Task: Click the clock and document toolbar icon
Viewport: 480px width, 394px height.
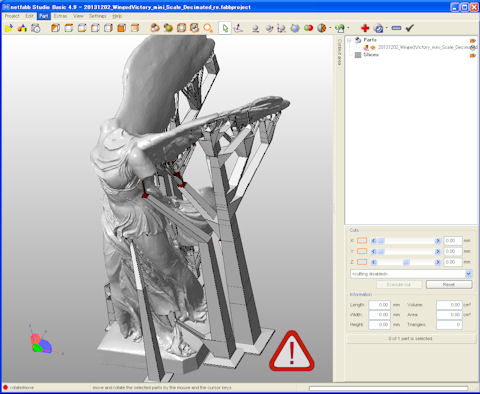Action: (x=35, y=28)
